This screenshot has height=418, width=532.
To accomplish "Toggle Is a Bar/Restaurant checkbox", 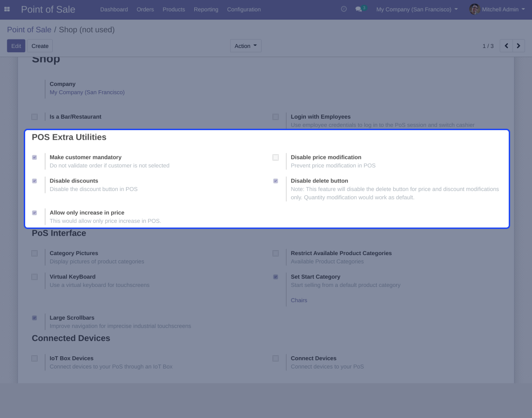I will point(35,117).
